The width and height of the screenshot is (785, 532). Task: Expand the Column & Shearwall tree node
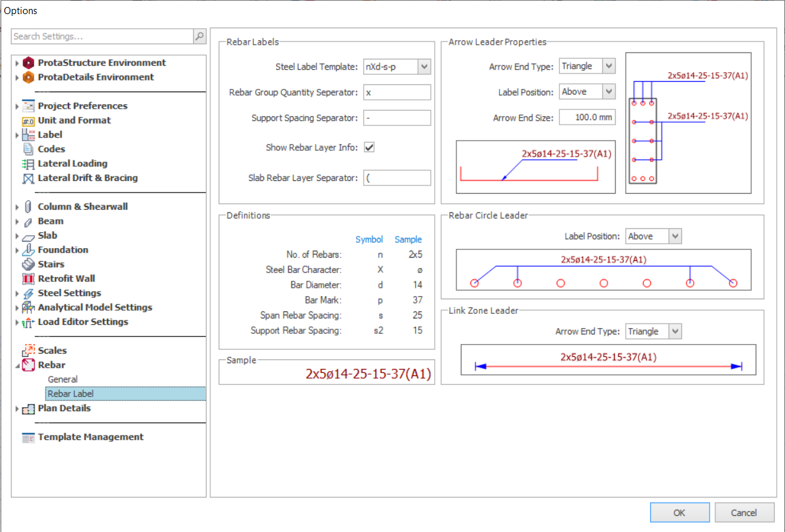pos(17,207)
